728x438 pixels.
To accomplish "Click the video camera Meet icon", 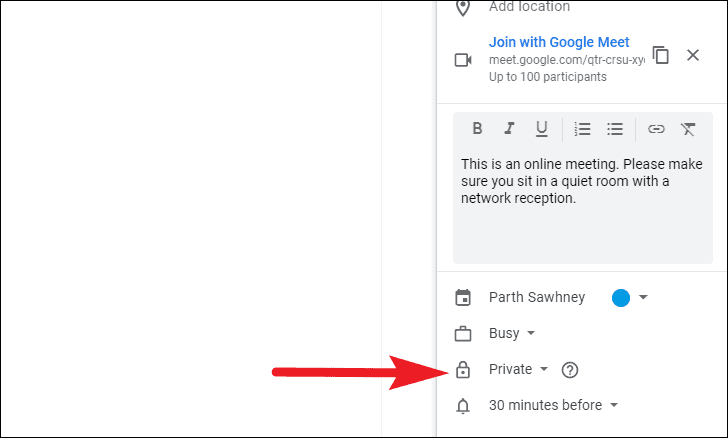I will [463, 60].
